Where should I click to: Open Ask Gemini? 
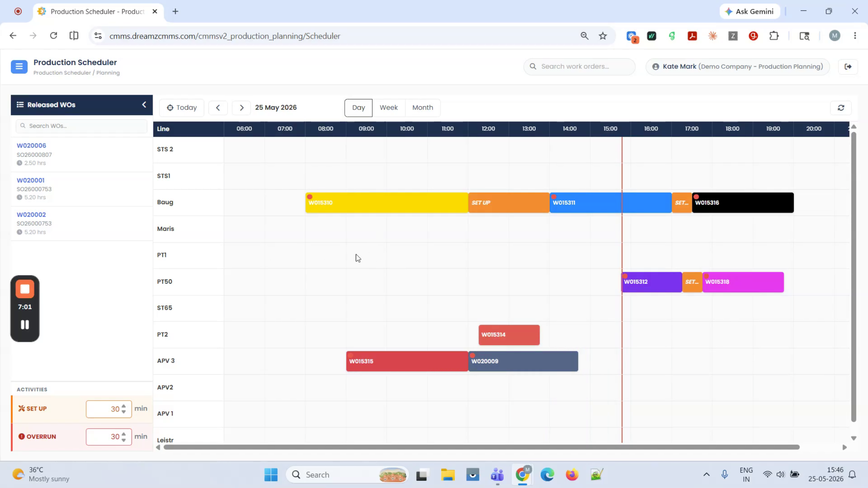tap(750, 12)
